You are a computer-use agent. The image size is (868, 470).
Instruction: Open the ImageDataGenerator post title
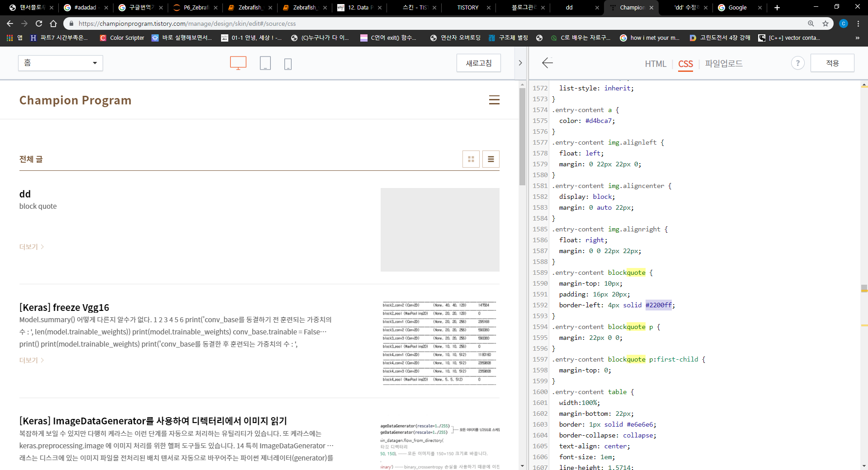pyautogui.click(x=153, y=421)
